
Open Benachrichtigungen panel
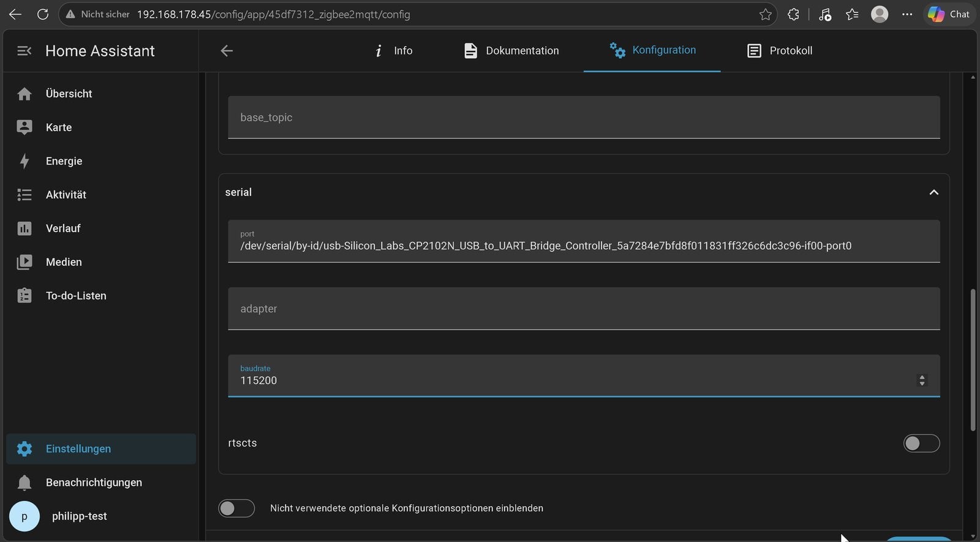[x=101, y=483]
